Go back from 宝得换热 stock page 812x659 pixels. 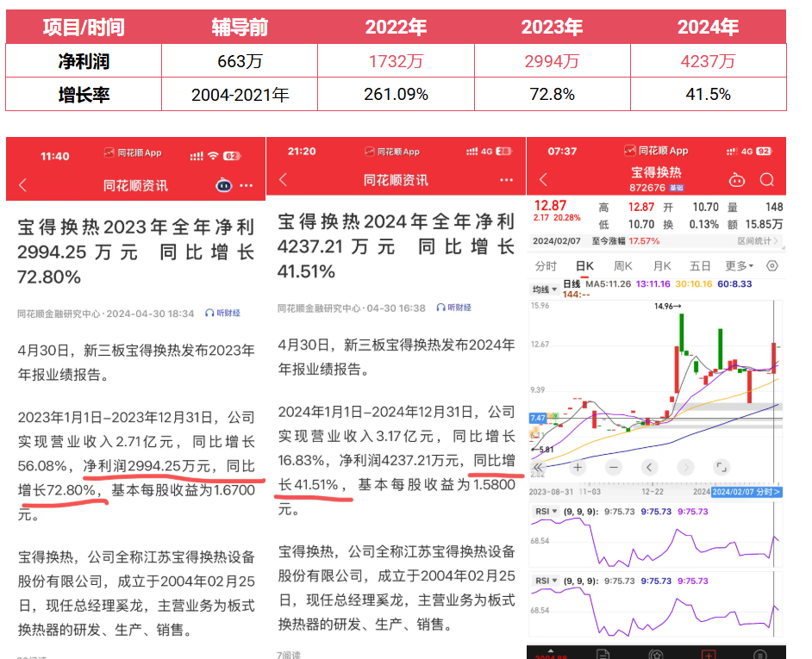pos(543,180)
